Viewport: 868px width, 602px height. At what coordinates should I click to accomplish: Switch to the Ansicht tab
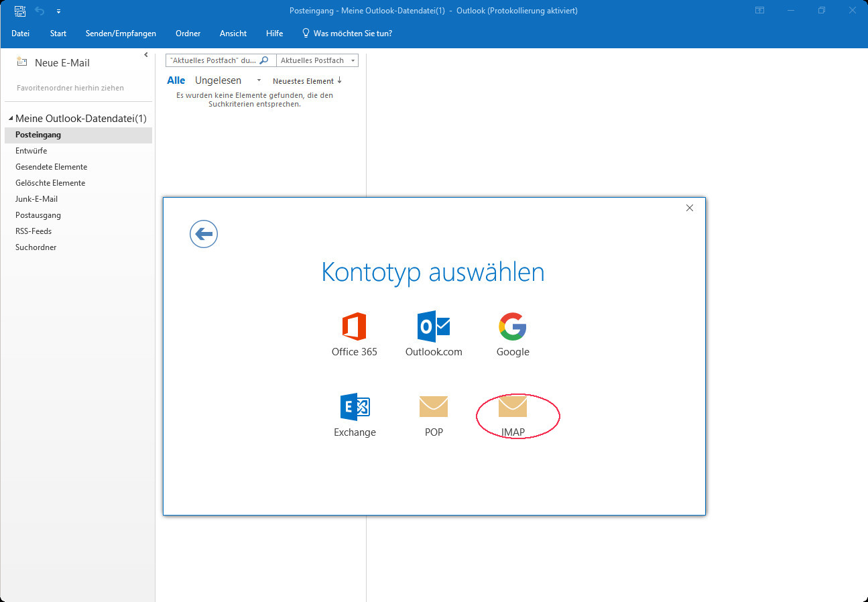(233, 34)
